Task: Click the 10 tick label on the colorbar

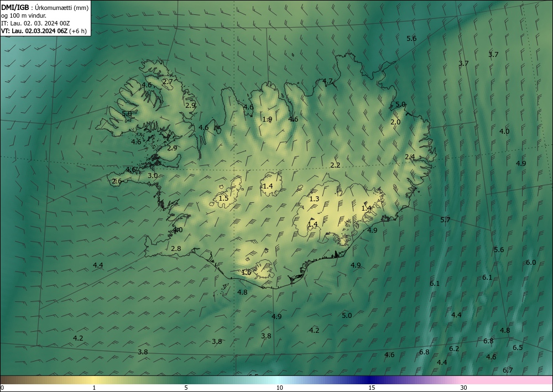Action: click(280, 388)
